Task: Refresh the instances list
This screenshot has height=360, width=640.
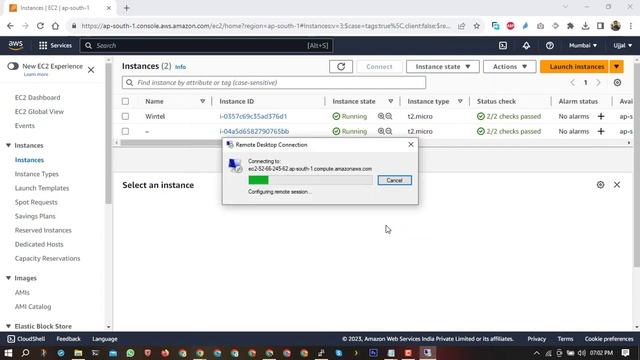Action: [x=341, y=67]
